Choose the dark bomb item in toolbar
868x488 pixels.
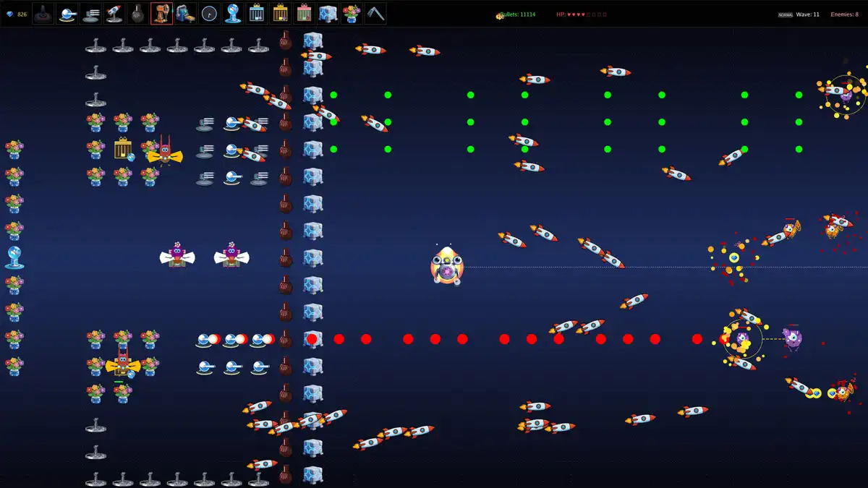138,13
